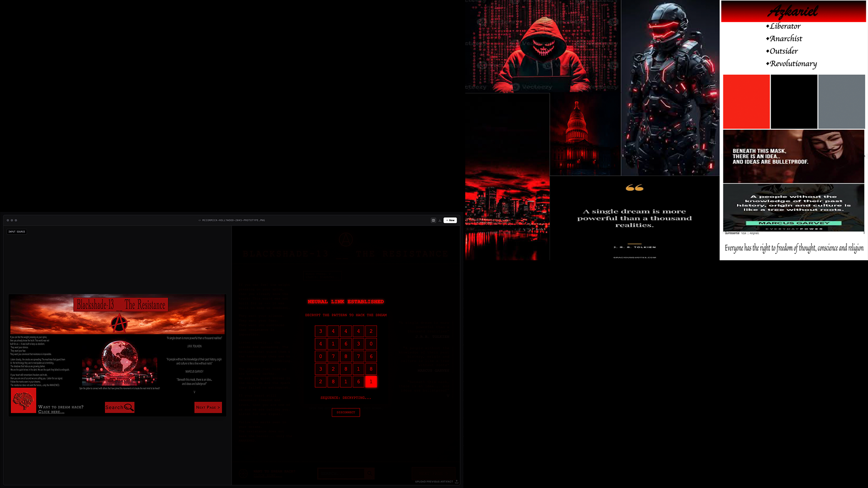Select the 2 cell in the bottom grid row
The height and width of the screenshot is (488, 868).
pos(321,382)
